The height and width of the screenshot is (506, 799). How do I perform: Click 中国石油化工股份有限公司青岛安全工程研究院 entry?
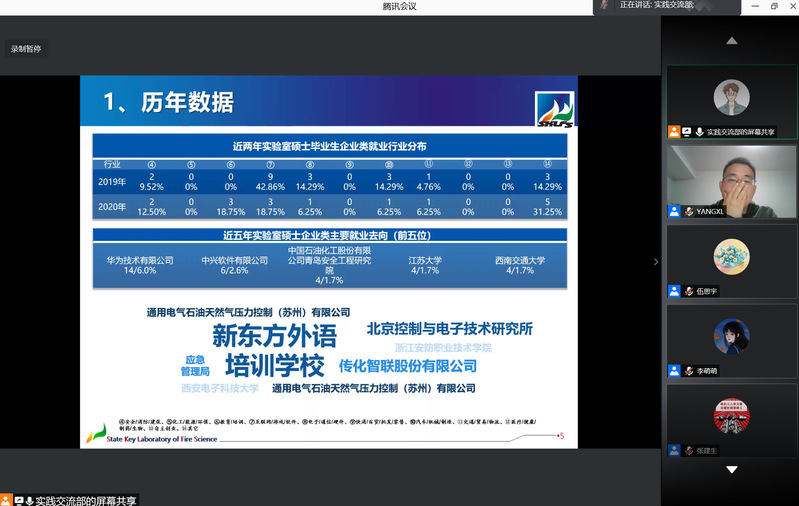(329, 265)
